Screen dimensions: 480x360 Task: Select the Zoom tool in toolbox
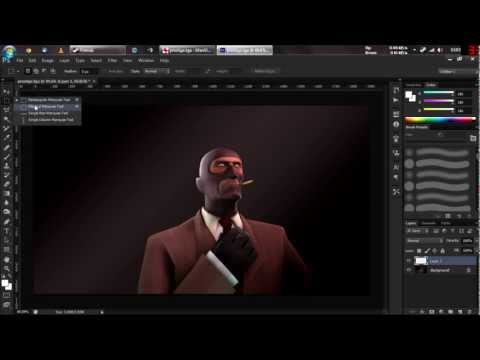click(x=6, y=268)
